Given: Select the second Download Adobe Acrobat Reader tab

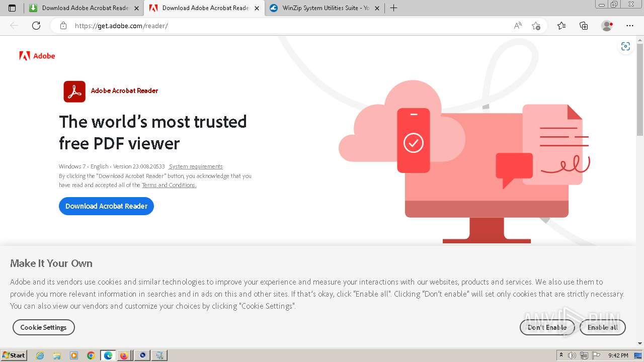Looking at the screenshot, I should [x=204, y=8].
